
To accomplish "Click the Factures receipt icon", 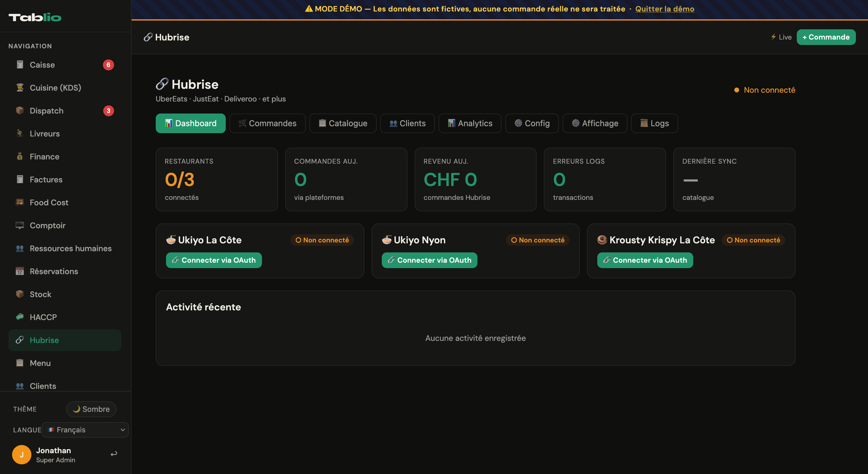I will 20,179.
